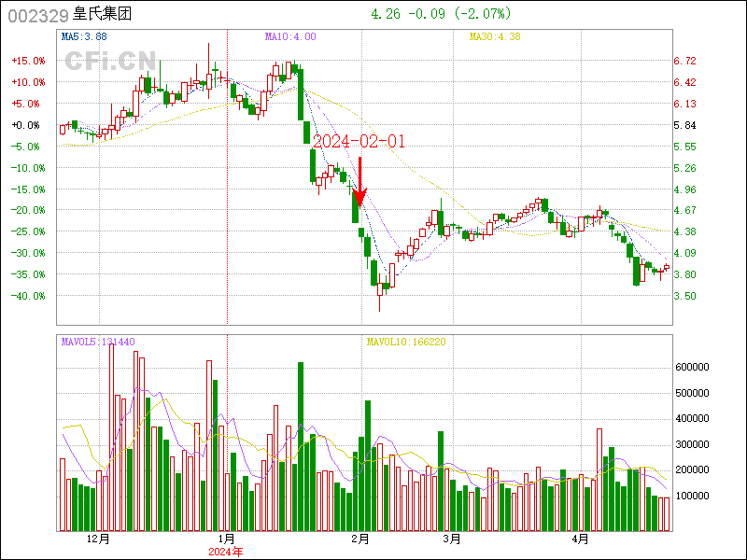This screenshot has width=747, height=560.
Task: Click the -20.0% axis label
Action: point(28,210)
